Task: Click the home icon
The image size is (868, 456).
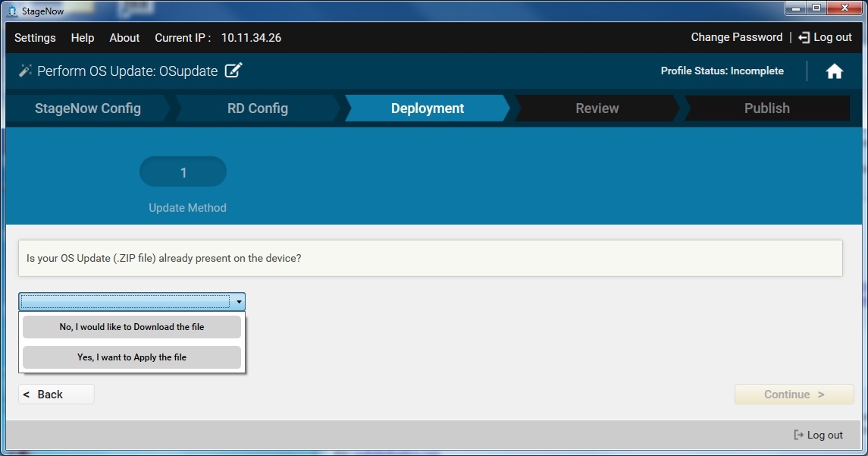Action: point(834,71)
